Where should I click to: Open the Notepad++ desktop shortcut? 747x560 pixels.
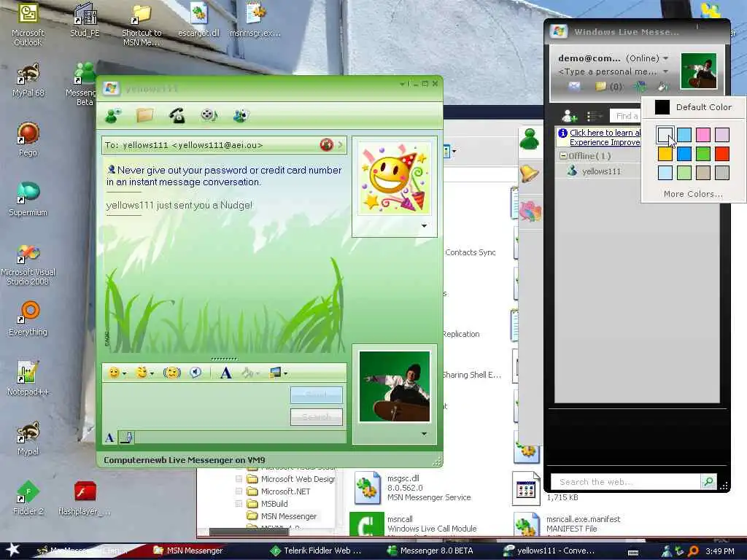coord(28,378)
